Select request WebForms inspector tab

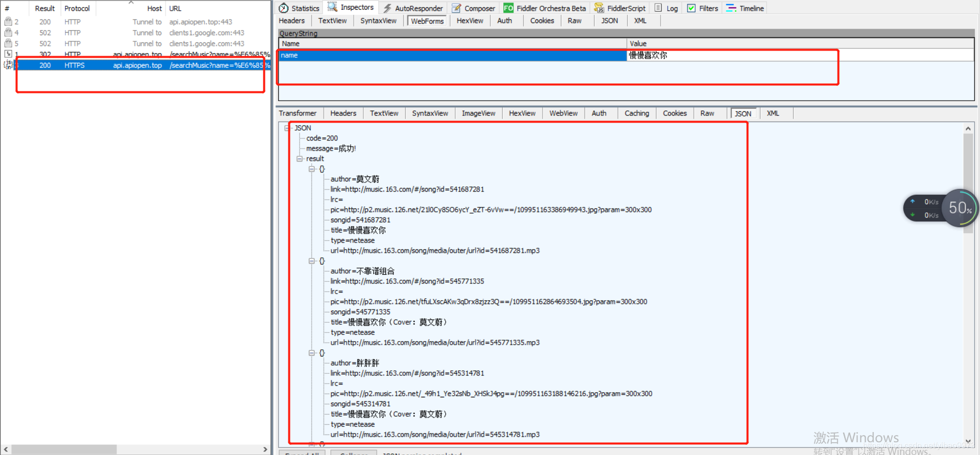pyautogui.click(x=427, y=21)
